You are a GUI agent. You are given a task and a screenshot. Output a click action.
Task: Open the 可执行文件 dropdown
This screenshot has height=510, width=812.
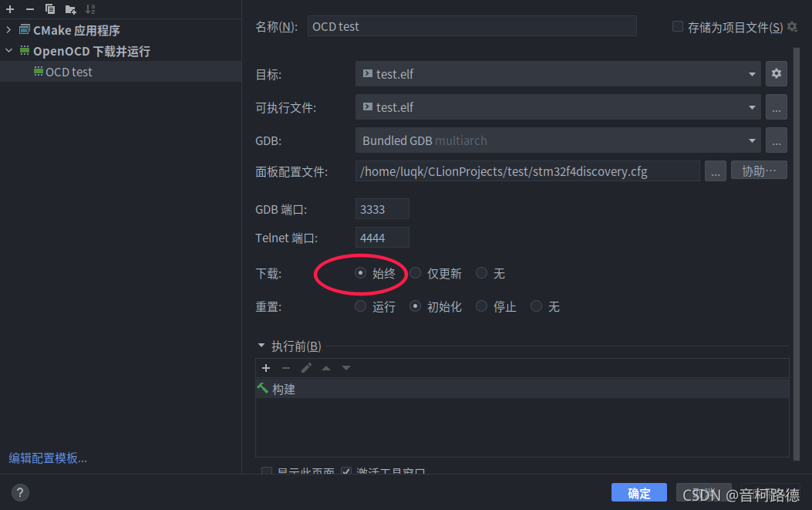coord(558,107)
